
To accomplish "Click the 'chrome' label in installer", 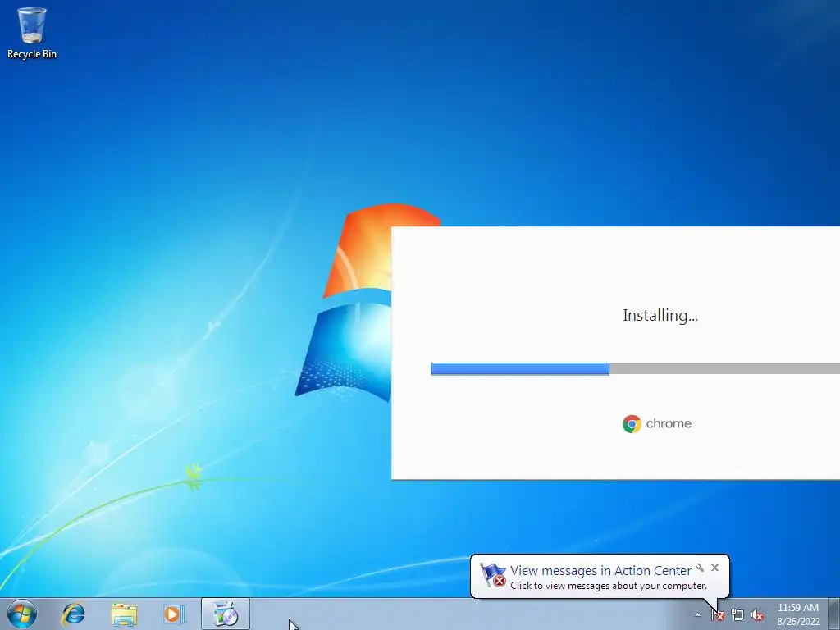I will point(669,423).
